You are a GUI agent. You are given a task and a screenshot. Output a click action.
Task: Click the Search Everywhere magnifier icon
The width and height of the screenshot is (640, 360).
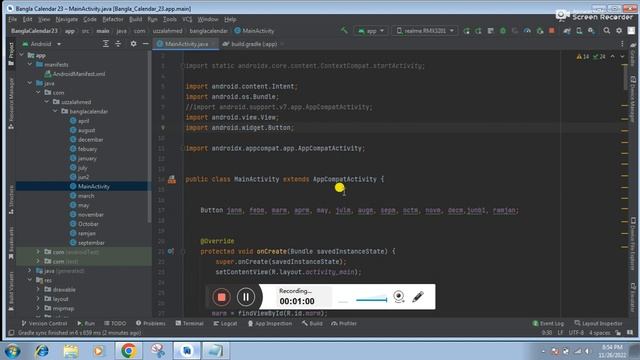point(607,31)
